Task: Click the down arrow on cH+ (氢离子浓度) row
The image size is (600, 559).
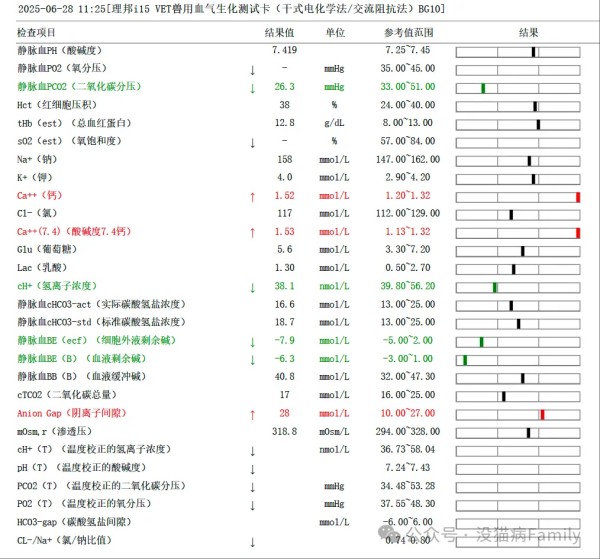Action: pyautogui.click(x=253, y=288)
